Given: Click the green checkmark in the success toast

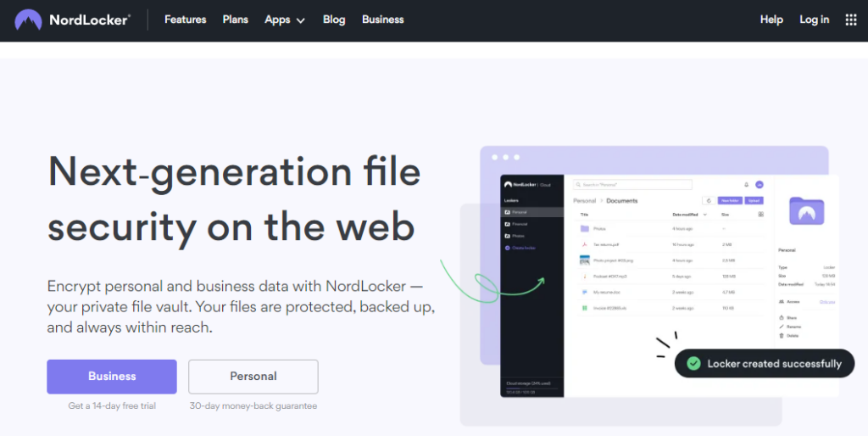Looking at the screenshot, I should pos(693,364).
